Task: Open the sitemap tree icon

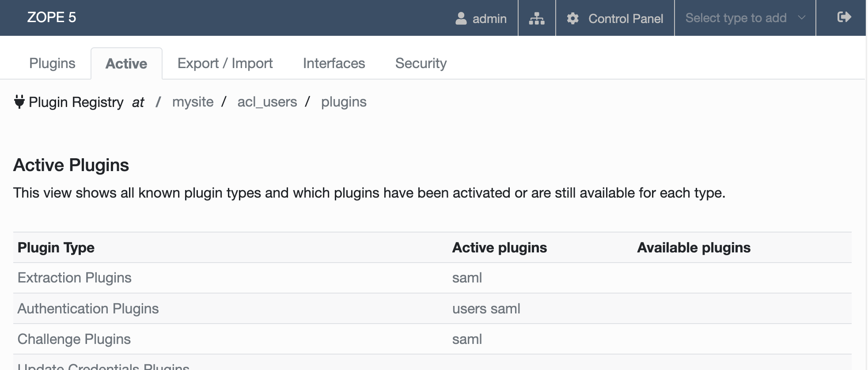Action: pos(537,18)
